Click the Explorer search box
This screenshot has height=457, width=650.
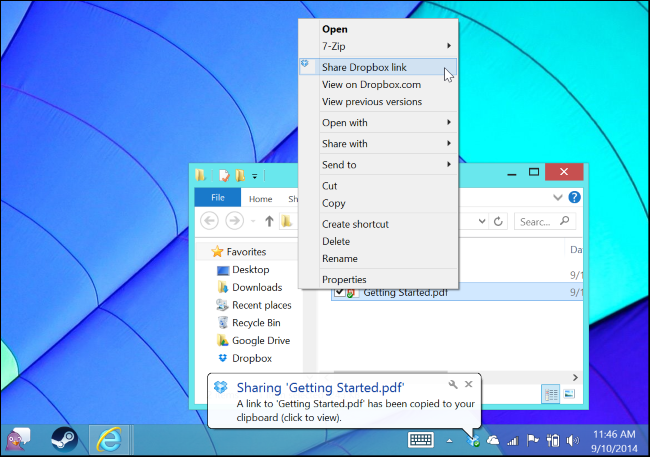point(545,221)
